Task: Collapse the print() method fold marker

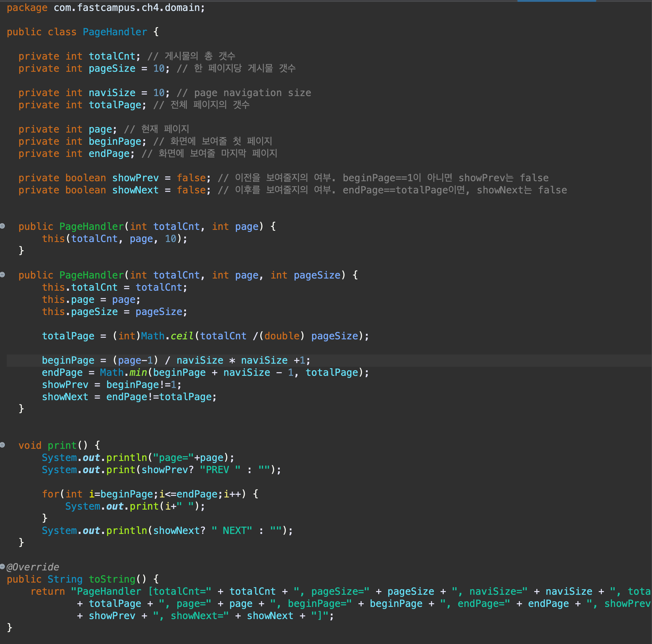Action: 2,445
